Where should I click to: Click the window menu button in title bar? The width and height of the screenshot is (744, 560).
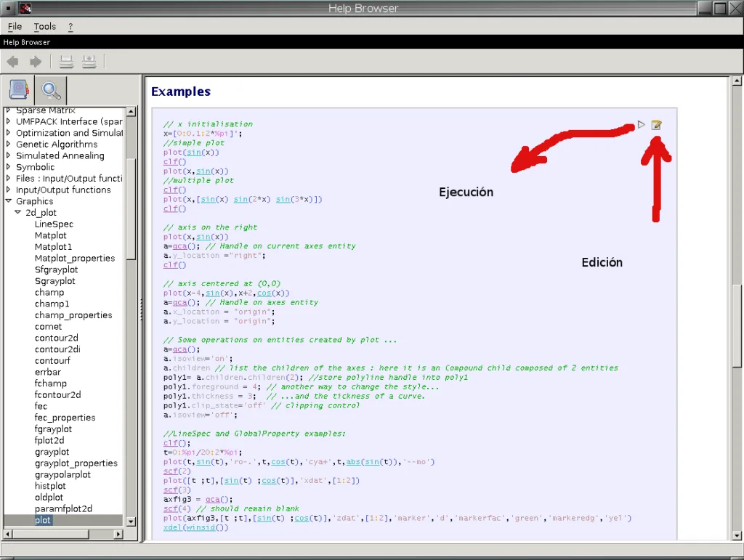click(8, 8)
